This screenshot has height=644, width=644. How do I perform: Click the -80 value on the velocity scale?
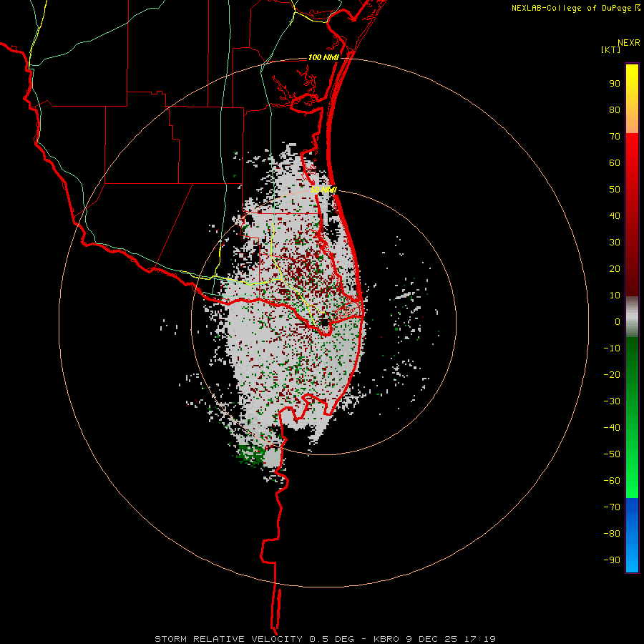[x=612, y=534]
